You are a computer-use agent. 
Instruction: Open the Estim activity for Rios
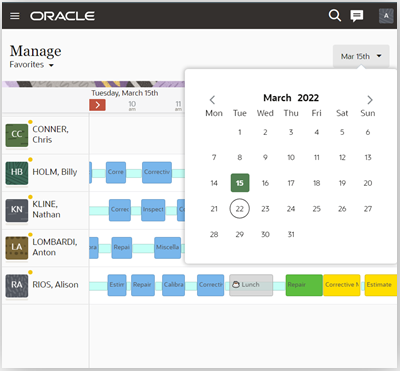[x=117, y=285]
